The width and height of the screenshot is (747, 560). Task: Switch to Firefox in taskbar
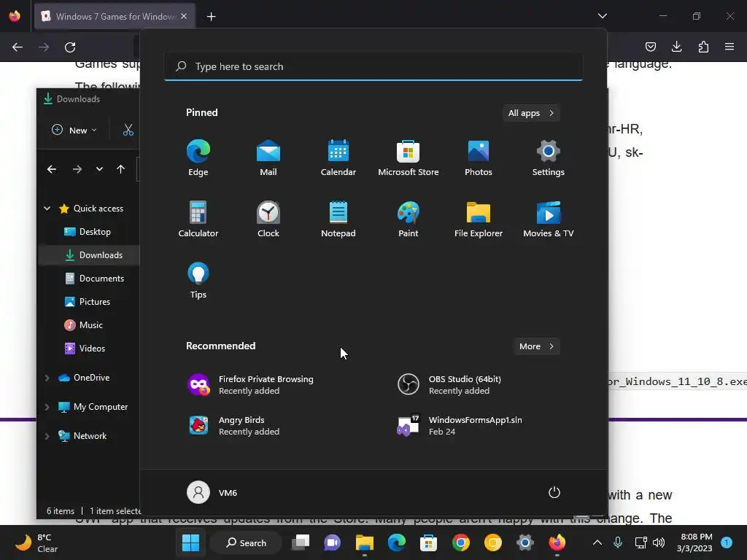[557, 542]
